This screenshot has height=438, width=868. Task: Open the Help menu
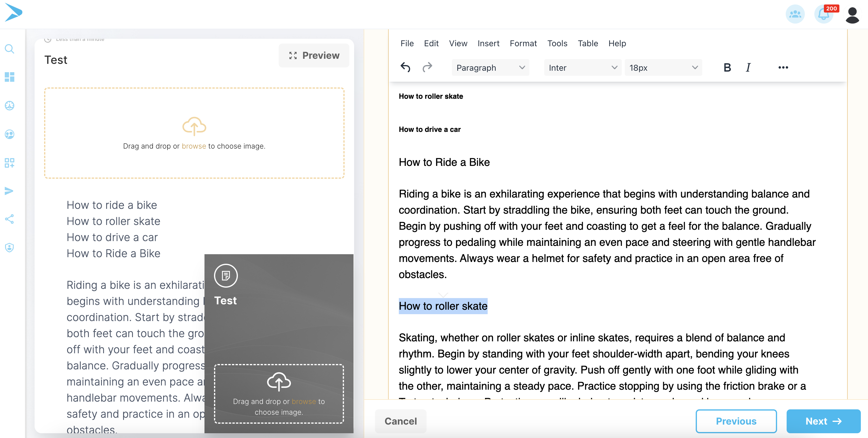pos(617,44)
